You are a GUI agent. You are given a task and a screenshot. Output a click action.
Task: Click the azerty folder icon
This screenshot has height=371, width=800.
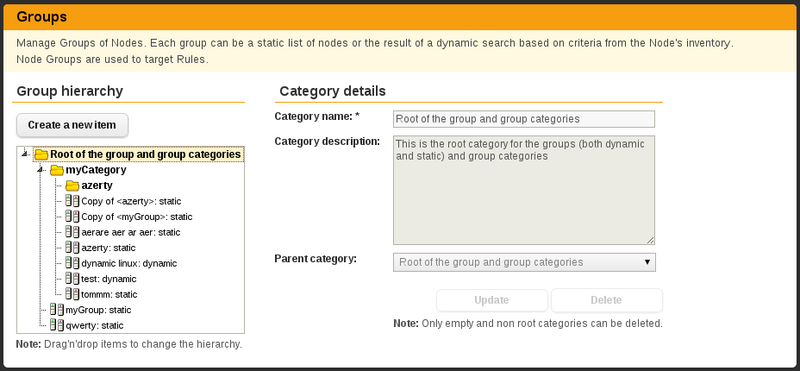coord(72,186)
